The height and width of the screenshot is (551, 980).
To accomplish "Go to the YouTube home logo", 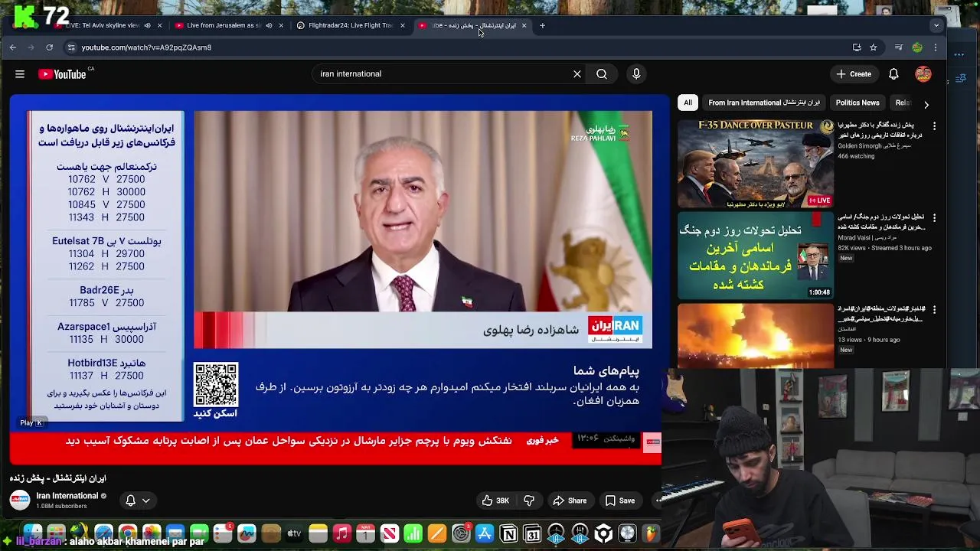I will [62, 74].
